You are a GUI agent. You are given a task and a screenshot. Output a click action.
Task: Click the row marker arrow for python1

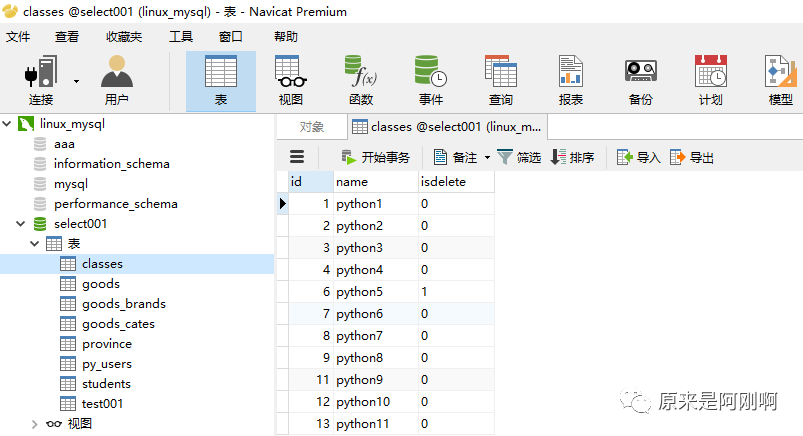coord(283,204)
